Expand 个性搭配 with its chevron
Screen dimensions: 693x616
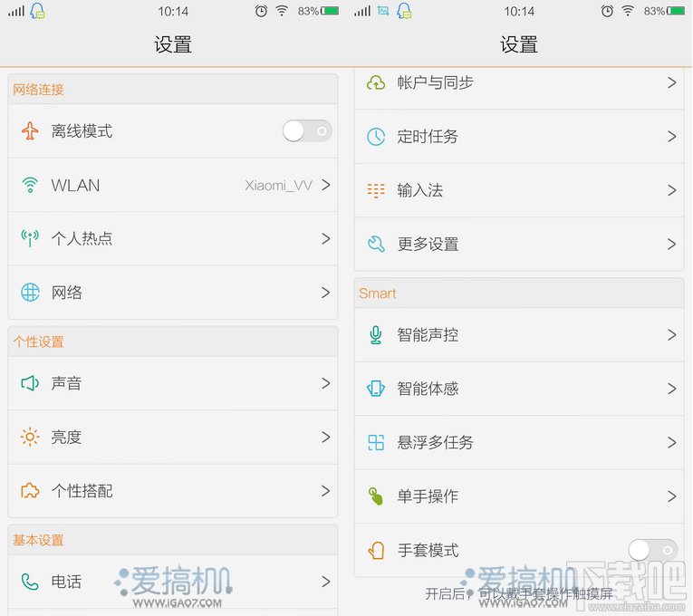click(326, 491)
